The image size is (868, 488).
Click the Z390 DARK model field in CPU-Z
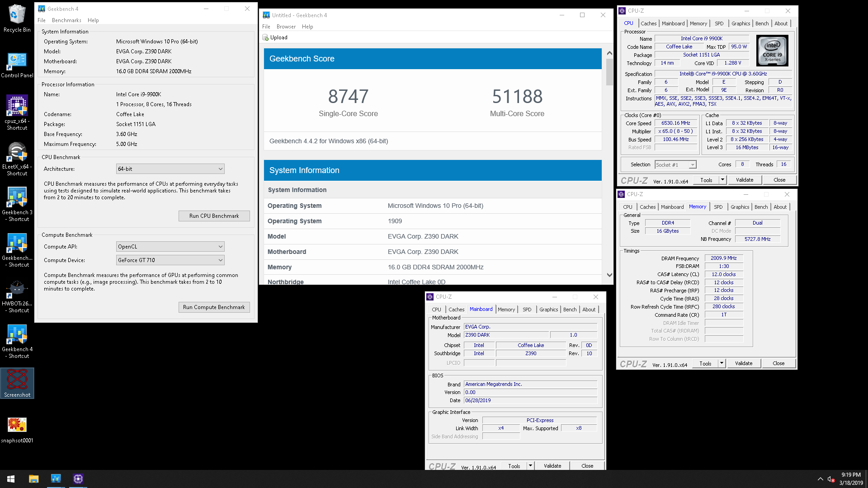506,335
